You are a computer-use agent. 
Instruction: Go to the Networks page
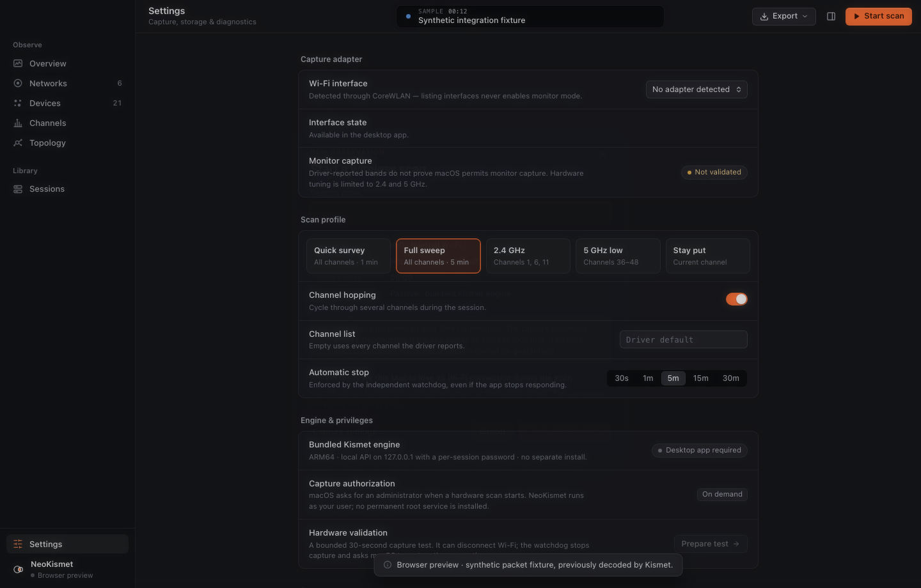[x=67, y=83]
